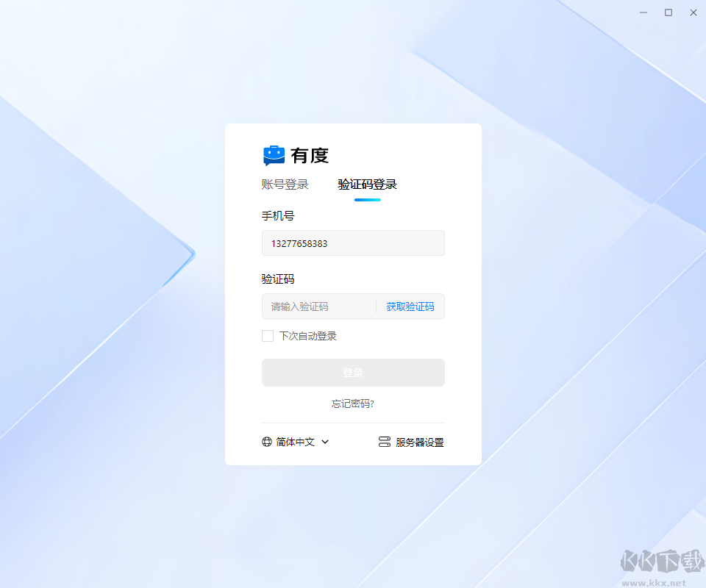Click the 登录 button
This screenshot has height=588, width=706.
tap(354, 373)
